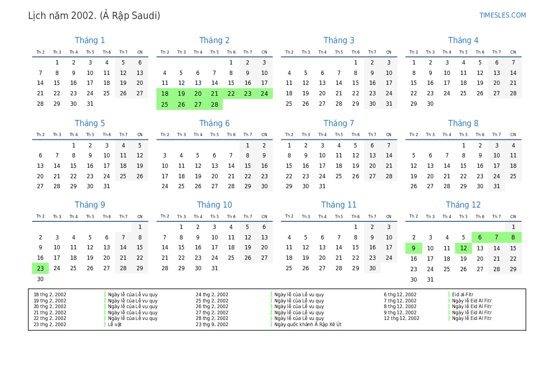554x392 pixels.
Task: Select 'Ngày quốc khánh Ả Rập Xê Út' label
Action: coord(308,325)
